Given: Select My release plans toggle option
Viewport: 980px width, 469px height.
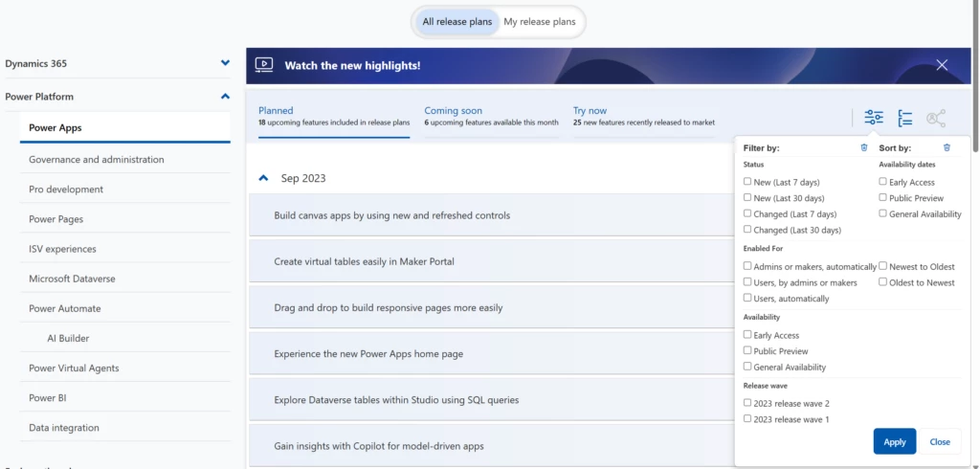Looking at the screenshot, I should pyautogui.click(x=540, y=21).
